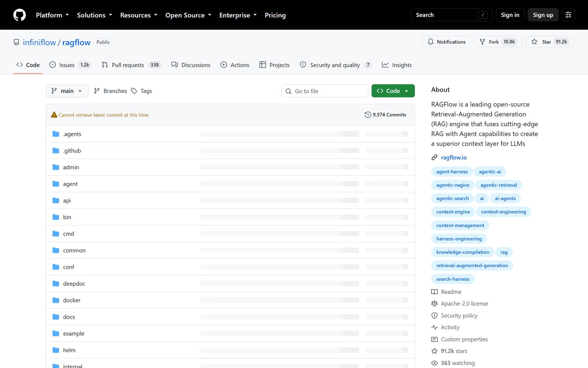This screenshot has width=588, height=368.
Task: Click the repository icon beside infiniflow
Action: 16,42
